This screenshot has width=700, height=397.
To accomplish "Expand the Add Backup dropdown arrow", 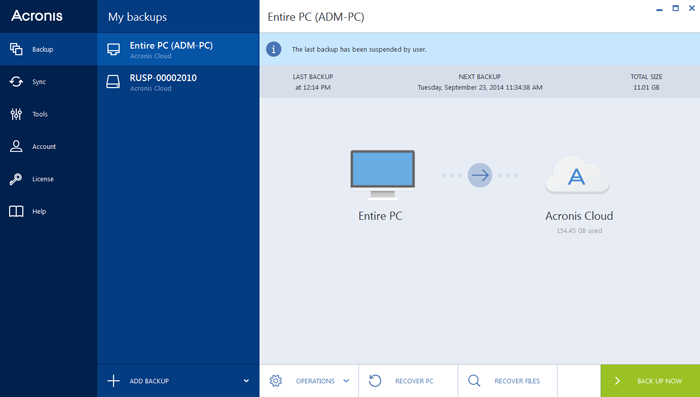I will click(x=246, y=381).
